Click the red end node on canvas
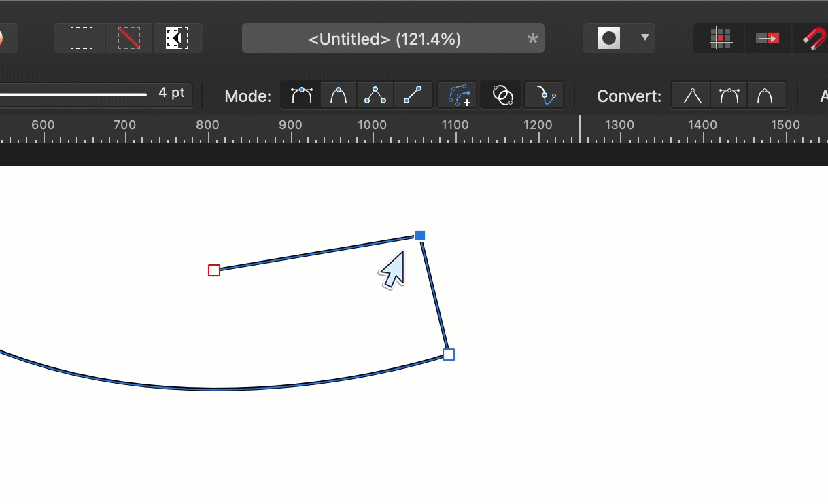The height and width of the screenshot is (504, 828). pos(214,270)
